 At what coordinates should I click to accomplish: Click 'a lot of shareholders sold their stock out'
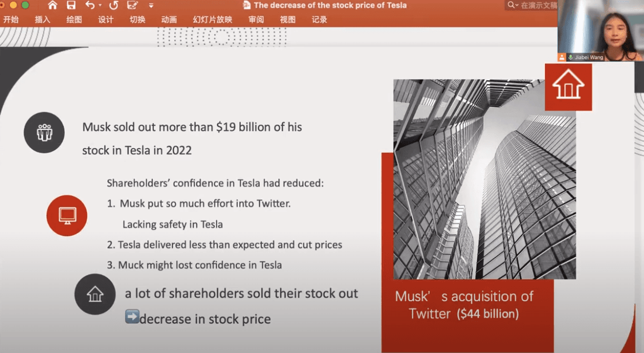(x=241, y=293)
